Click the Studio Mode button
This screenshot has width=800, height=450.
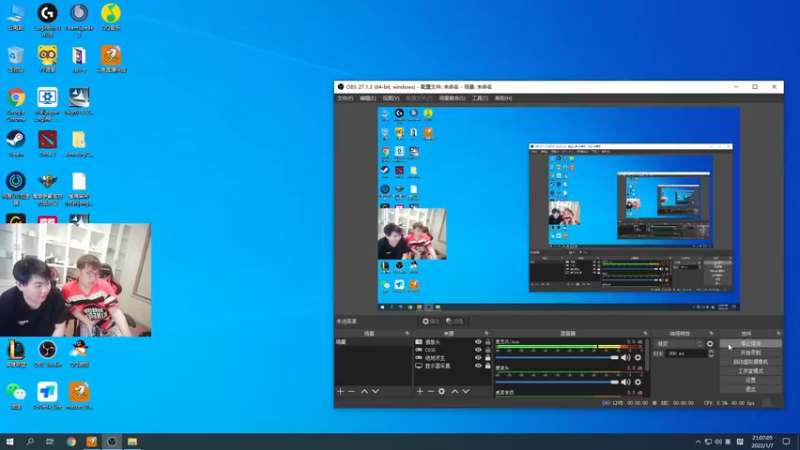[x=751, y=371]
